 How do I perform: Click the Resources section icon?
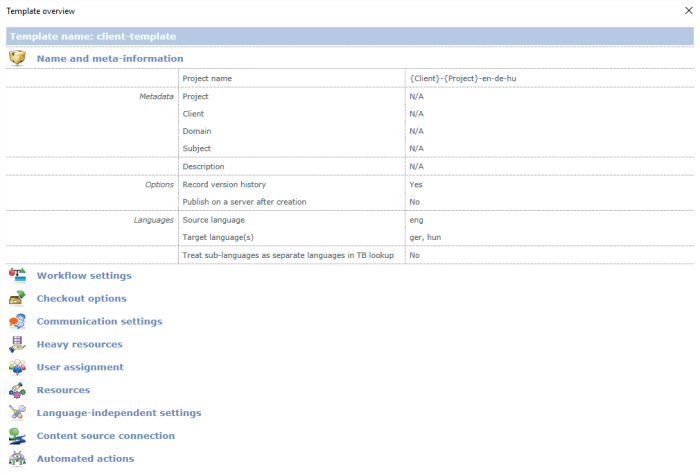[x=17, y=390]
